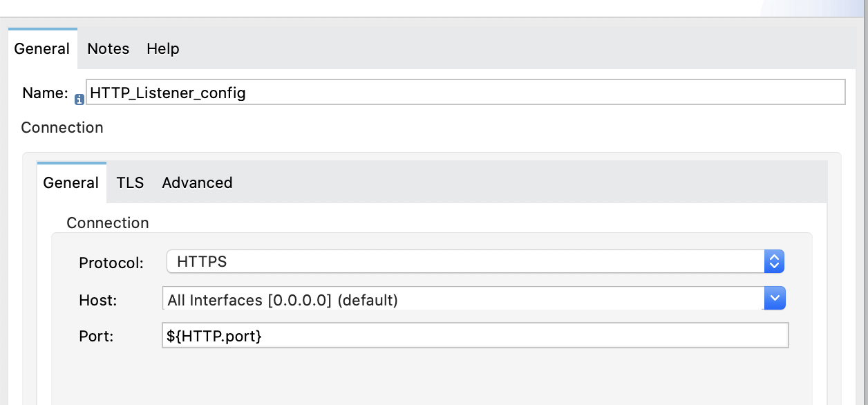Click the info icon beside Name field
Viewport: 868px width, 405px height.
[79, 100]
